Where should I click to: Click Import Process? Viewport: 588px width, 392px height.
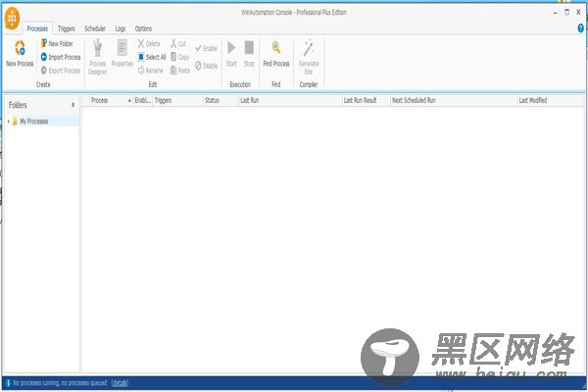[61, 57]
